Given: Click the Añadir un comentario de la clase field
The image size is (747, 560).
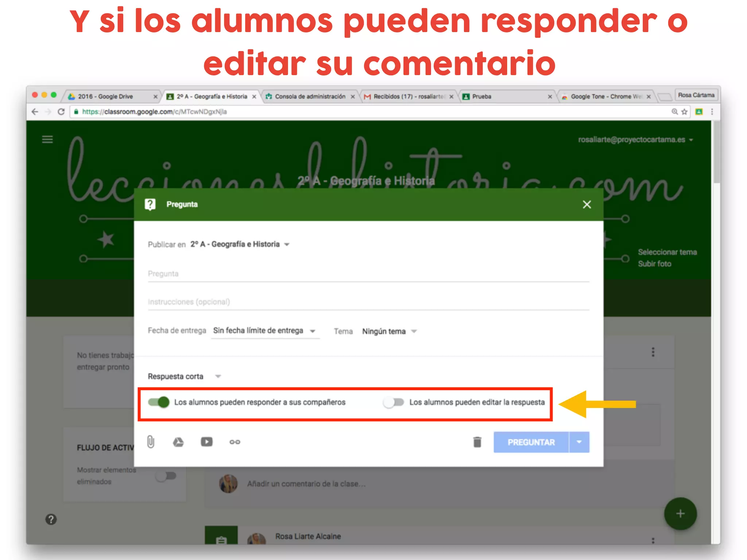Looking at the screenshot, I should (306, 484).
